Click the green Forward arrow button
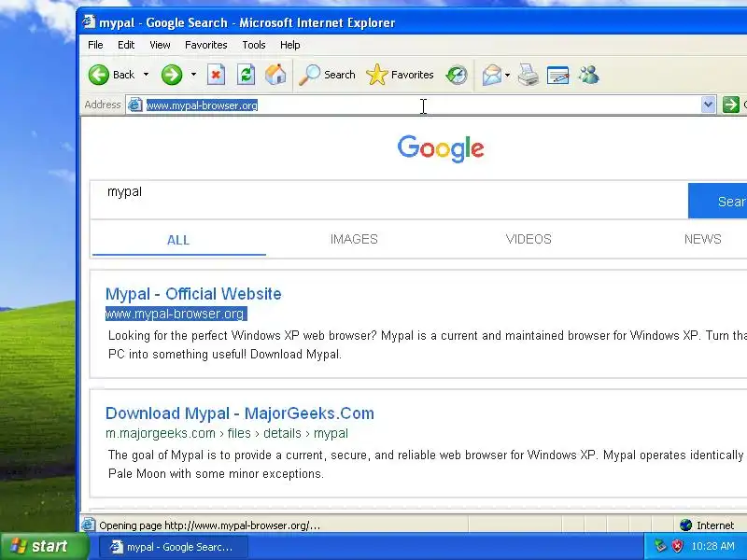This screenshot has height=560, width=747. tap(172, 75)
